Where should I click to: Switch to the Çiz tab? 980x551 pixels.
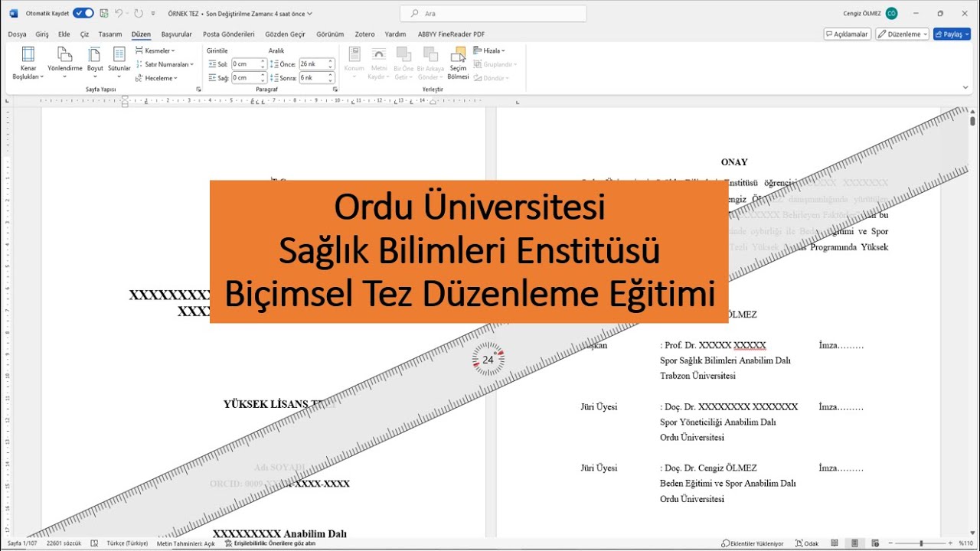(x=85, y=34)
